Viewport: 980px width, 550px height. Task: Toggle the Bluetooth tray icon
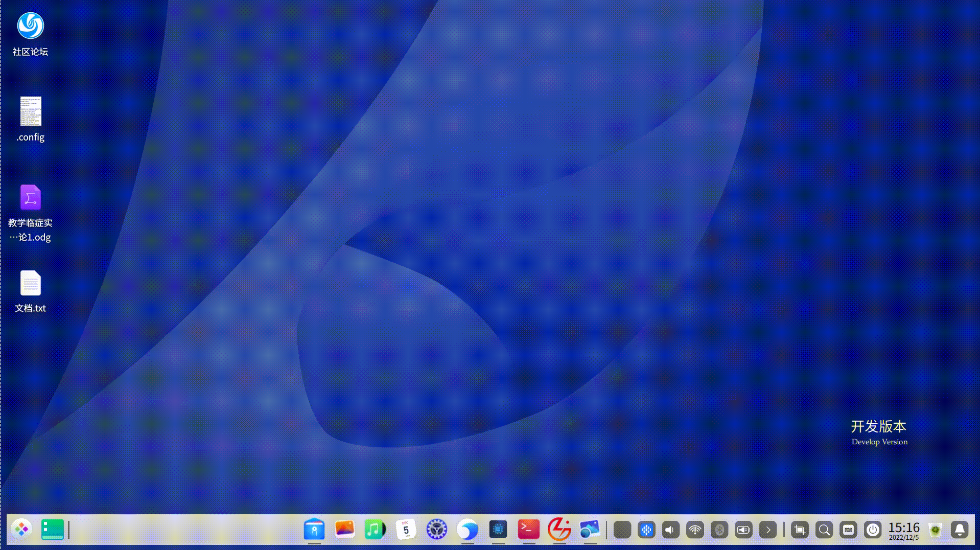click(x=719, y=530)
